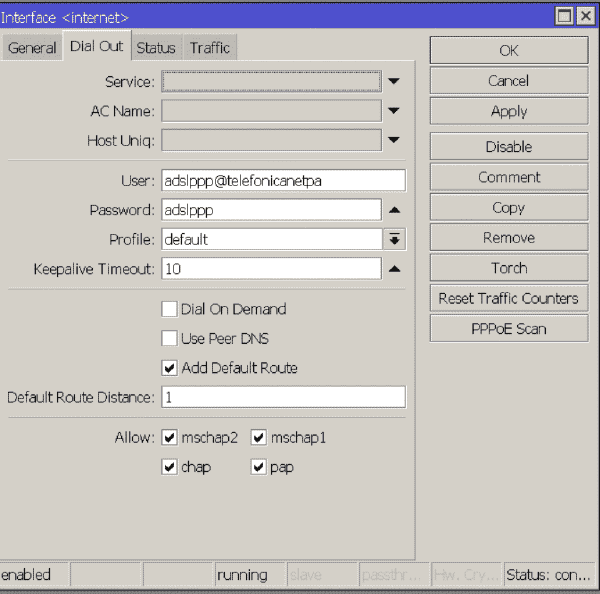Uncheck mschap1 authentication

pos(259,437)
